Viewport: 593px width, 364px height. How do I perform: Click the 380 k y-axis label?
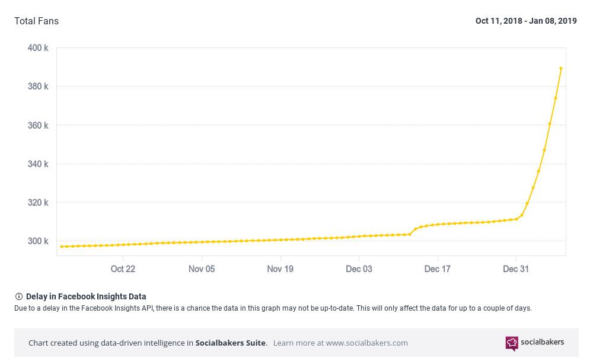pos(38,87)
